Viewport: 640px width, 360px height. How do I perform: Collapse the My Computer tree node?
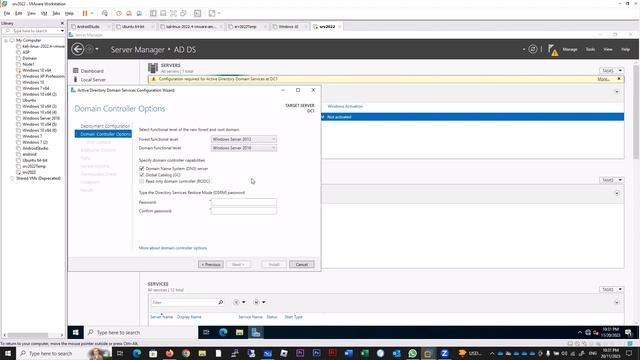pyautogui.click(x=6, y=40)
